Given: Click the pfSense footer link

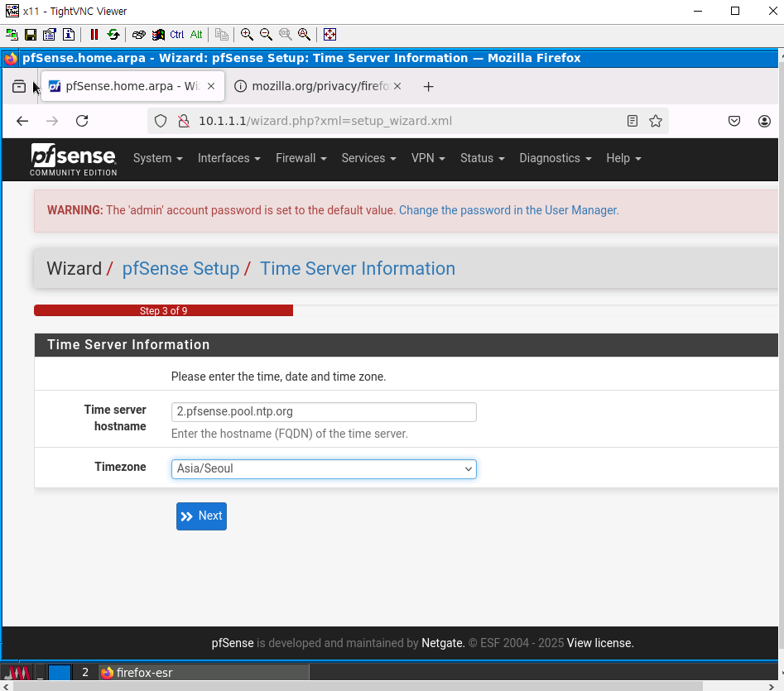Looking at the screenshot, I should click(x=233, y=643).
